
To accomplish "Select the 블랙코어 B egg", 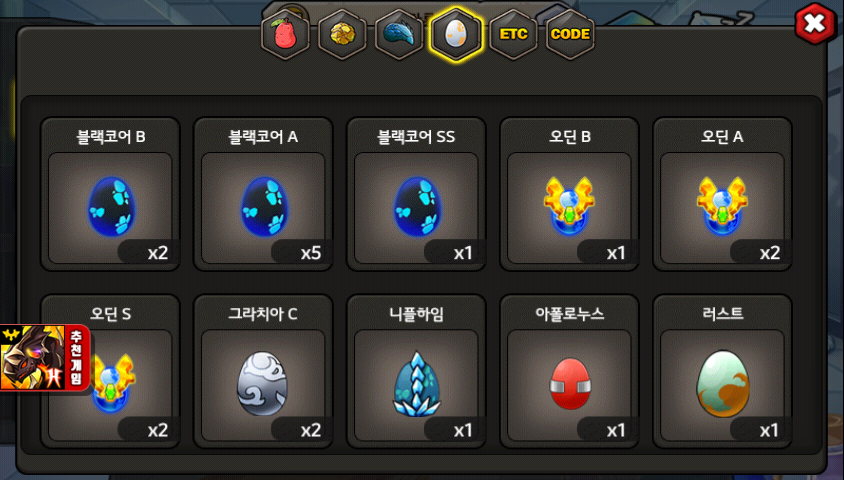I will [110, 194].
